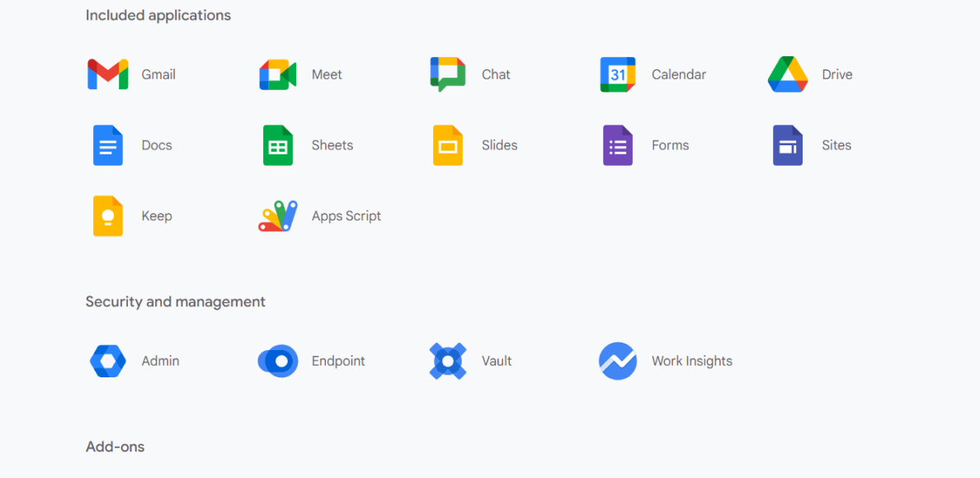Click the purple Forms icon
This screenshot has height=478, width=980.
[617, 144]
